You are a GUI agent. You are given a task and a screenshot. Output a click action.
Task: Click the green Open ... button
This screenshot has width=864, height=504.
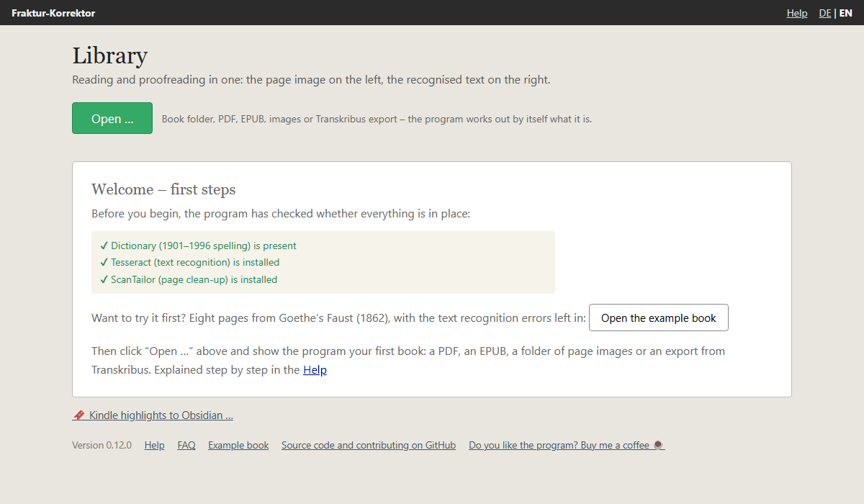pyautogui.click(x=112, y=118)
